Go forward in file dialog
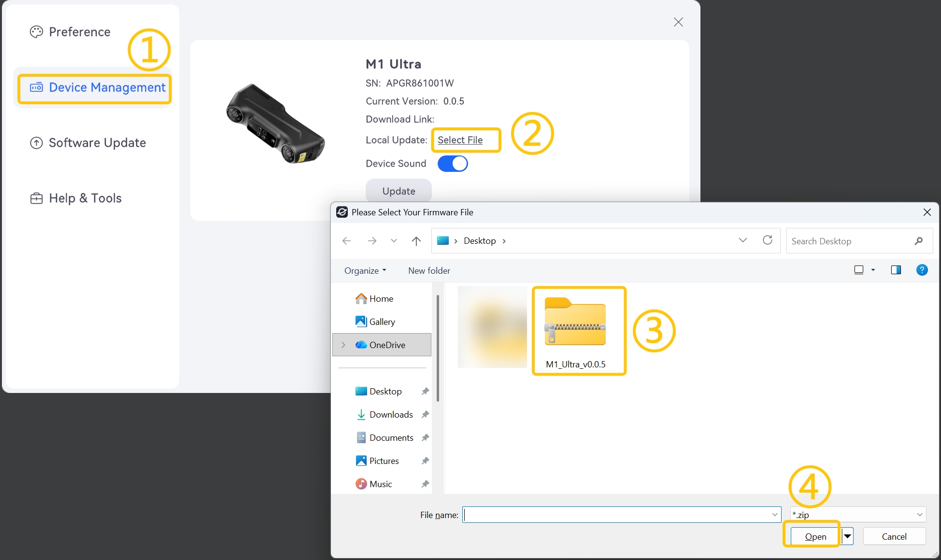941x560 pixels. click(372, 241)
